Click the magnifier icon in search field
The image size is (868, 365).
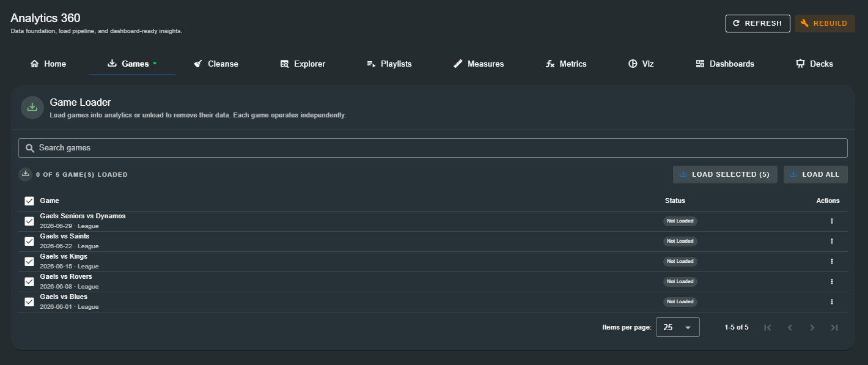point(30,148)
